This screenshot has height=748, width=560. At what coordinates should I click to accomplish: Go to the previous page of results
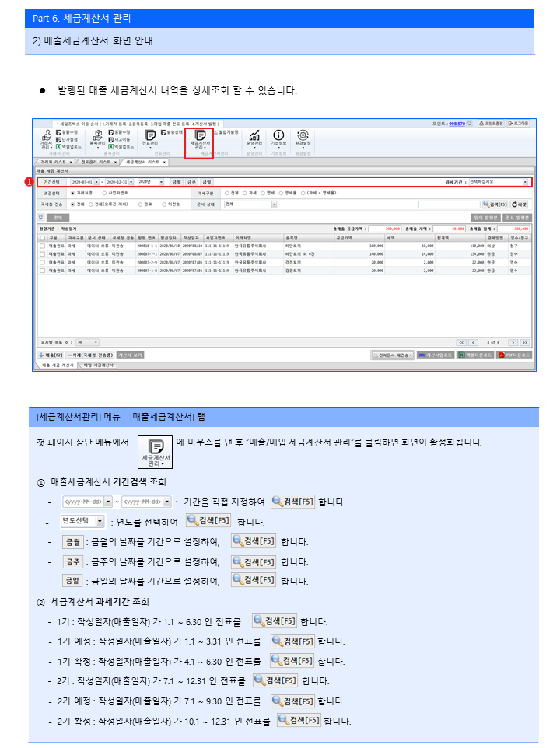coord(473,343)
